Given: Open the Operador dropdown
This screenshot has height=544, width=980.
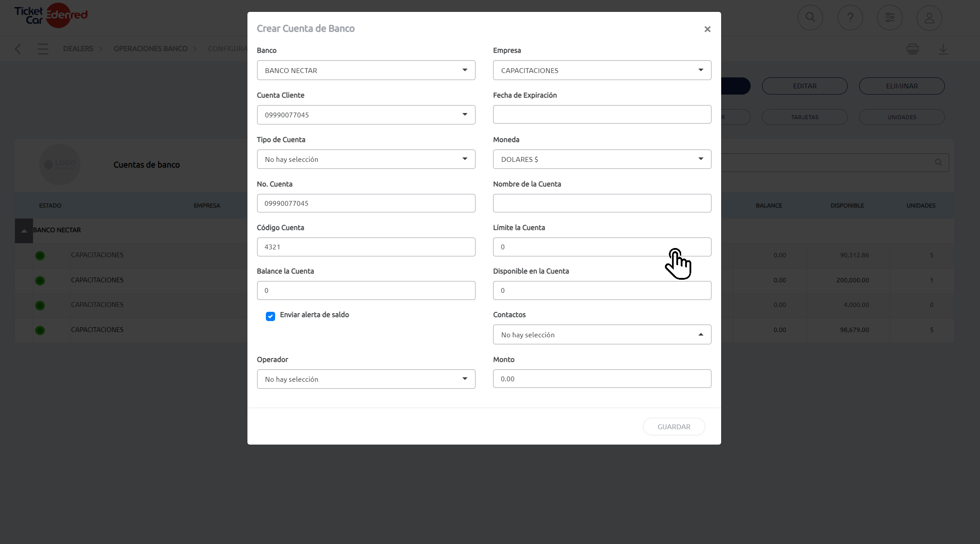Looking at the screenshot, I should coord(366,379).
